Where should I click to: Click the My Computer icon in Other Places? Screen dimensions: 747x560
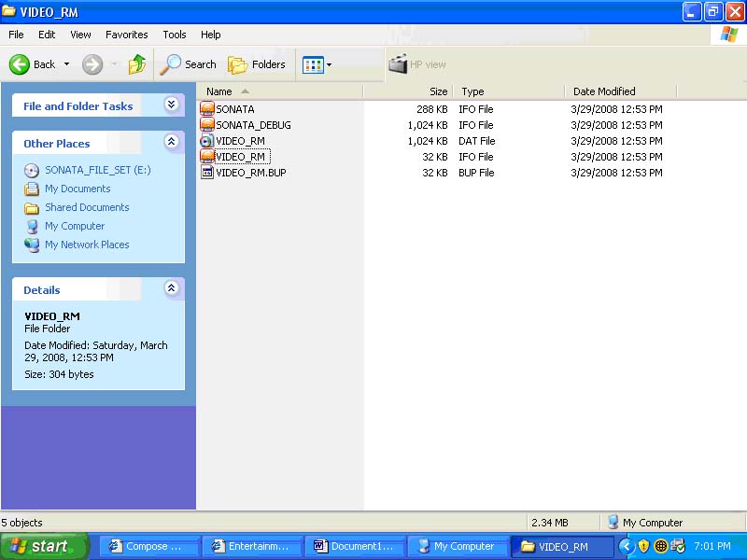(x=32, y=226)
